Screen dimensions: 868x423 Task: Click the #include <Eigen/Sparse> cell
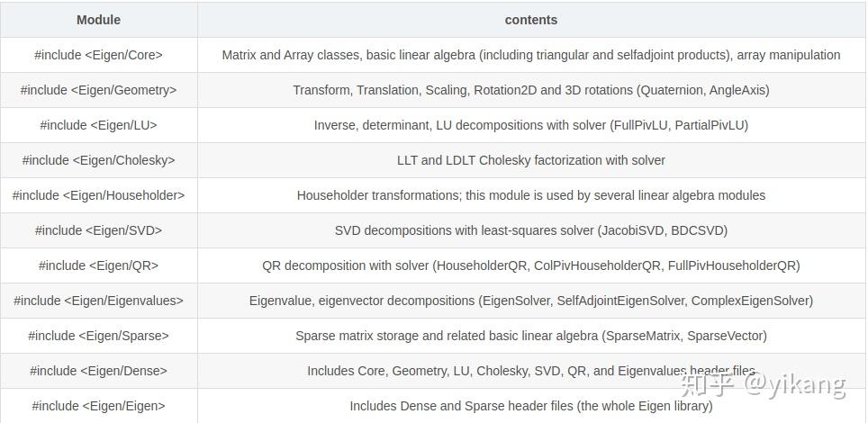click(x=98, y=336)
